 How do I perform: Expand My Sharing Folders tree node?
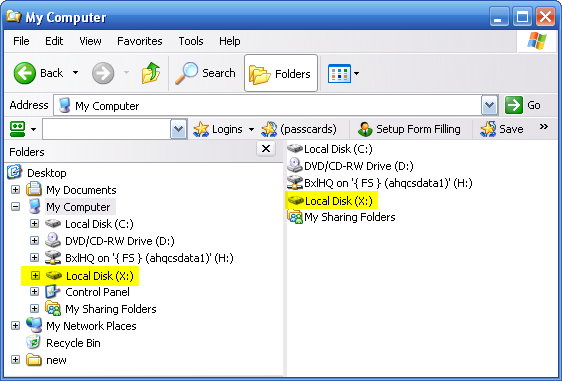(x=34, y=309)
